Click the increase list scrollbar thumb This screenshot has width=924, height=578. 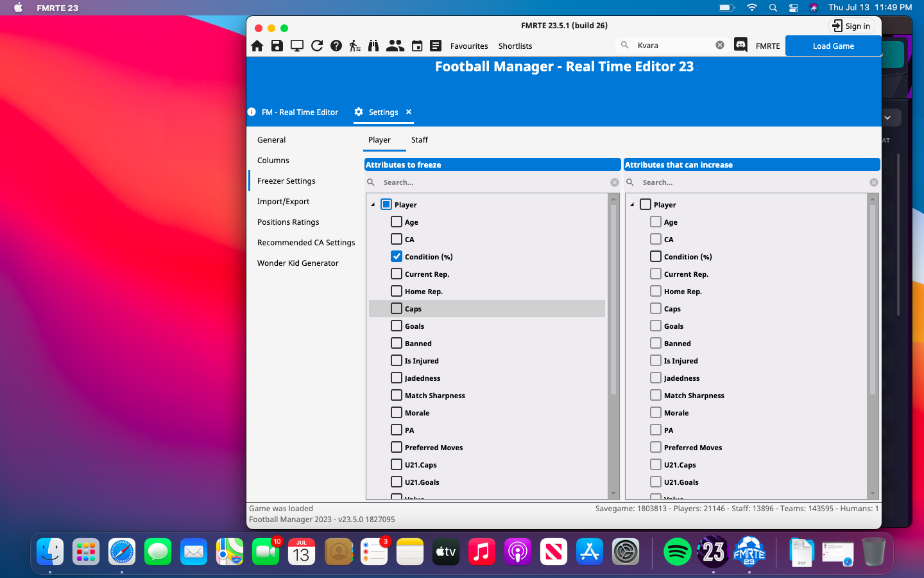[x=872, y=299]
